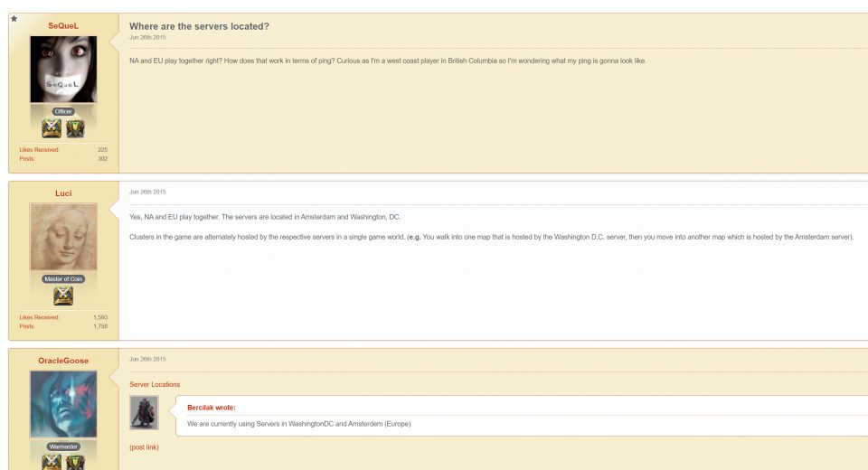Click "Where are the servers located?" title
Image resolution: width=868 pixels, height=470 pixels.
199,26
